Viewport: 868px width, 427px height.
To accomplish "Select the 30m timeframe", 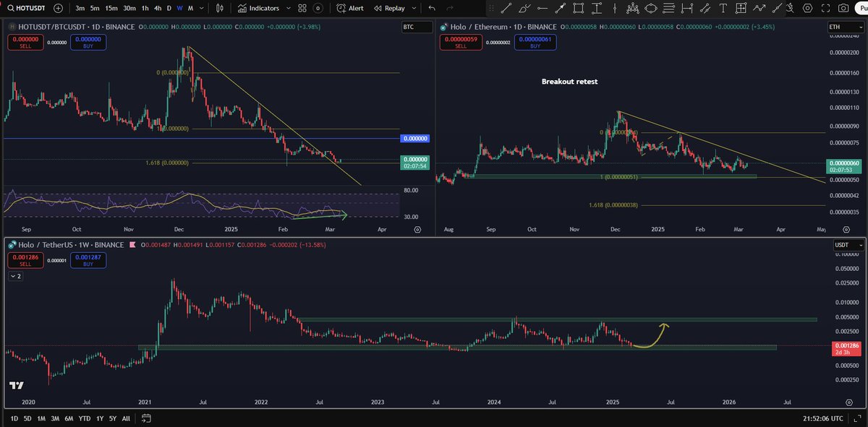I will click(129, 8).
